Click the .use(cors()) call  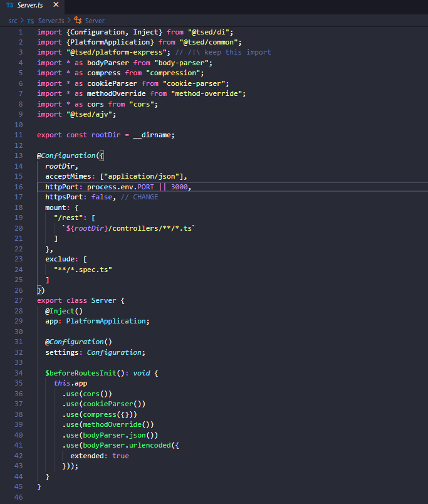click(87, 394)
